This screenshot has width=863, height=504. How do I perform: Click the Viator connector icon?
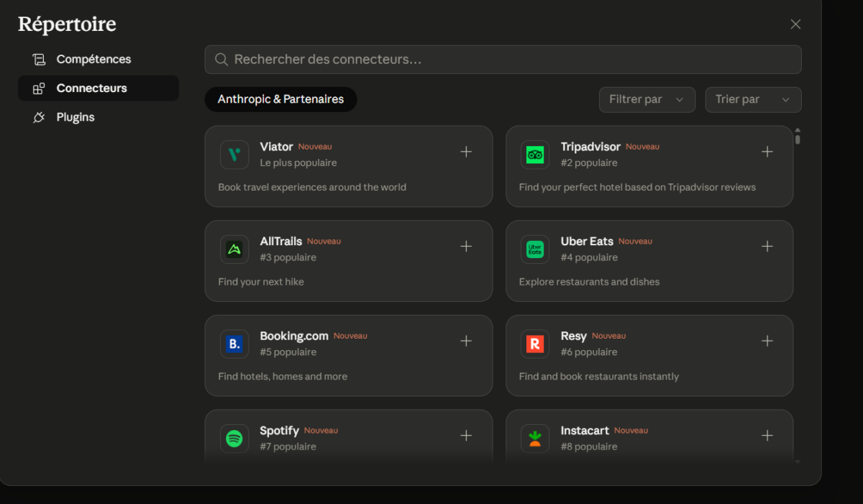[234, 154]
